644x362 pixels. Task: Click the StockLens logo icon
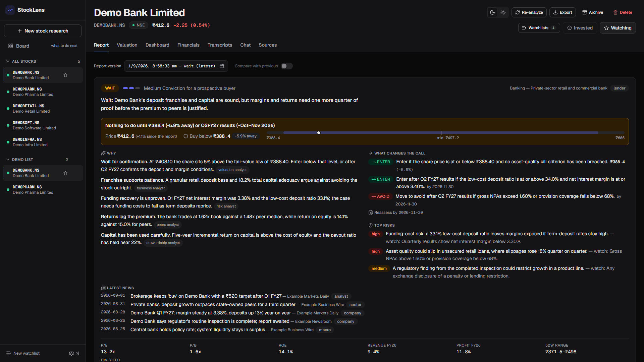point(10,10)
